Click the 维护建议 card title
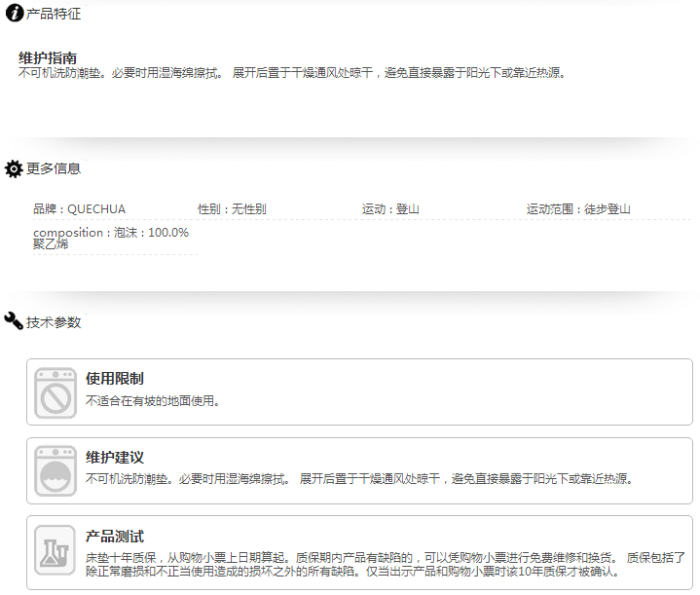 coord(115,458)
